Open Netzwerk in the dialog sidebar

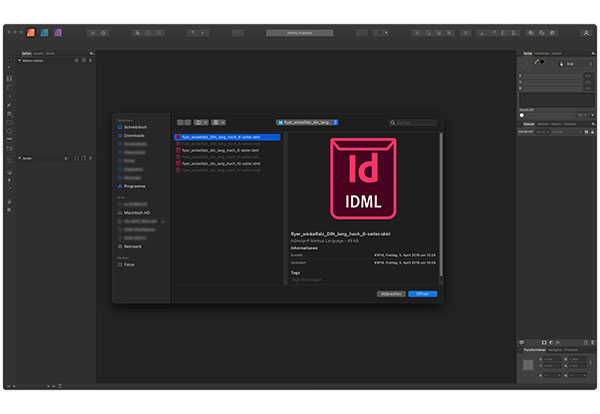tap(130, 247)
